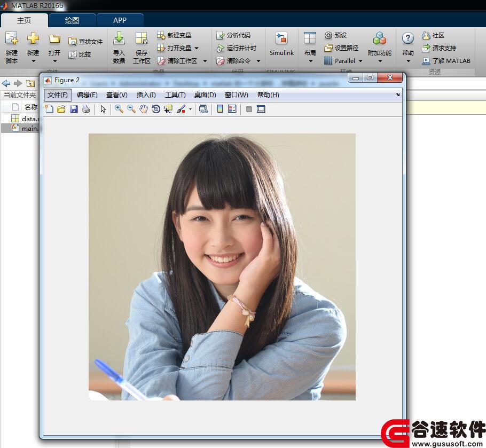Screen dimensions: 486x448
Task: Click 附加功能 Add-Ons cubes icon
Action: (380, 38)
